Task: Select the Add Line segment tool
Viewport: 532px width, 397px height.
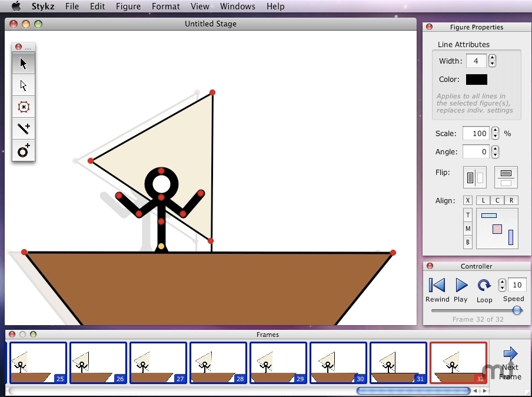Action: click(x=23, y=129)
